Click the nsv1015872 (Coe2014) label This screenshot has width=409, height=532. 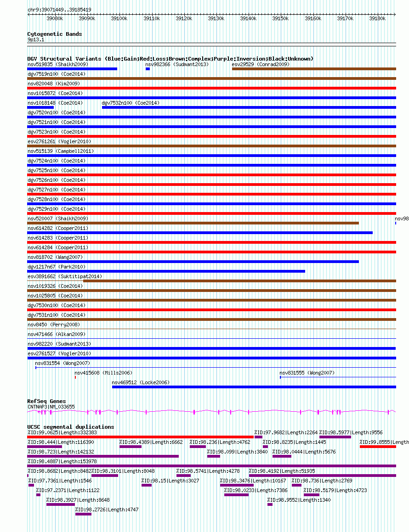coord(55,93)
